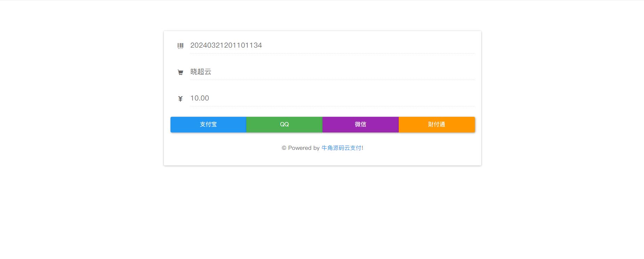Select the purple 微信 payment button
This screenshot has height=259, width=644.
coord(360,124)
